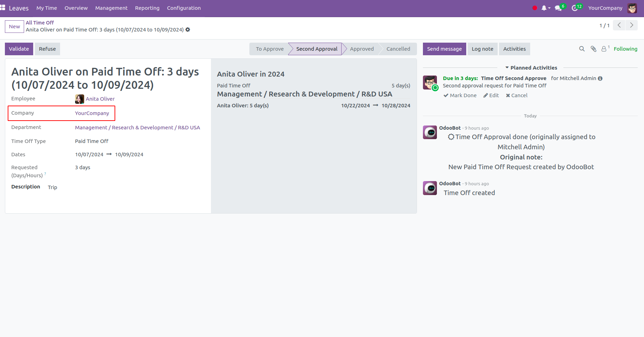Screen dimensions: 644x337
Task: Toggle Following subscription status
Action: (625, 49)
